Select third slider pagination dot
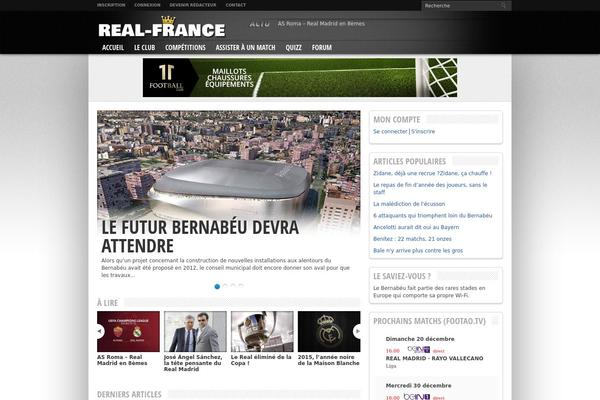 [x=233, y=286]
